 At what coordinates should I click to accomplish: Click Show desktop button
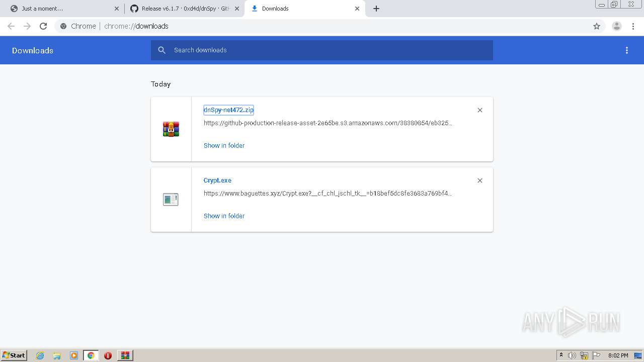(638, 355)
